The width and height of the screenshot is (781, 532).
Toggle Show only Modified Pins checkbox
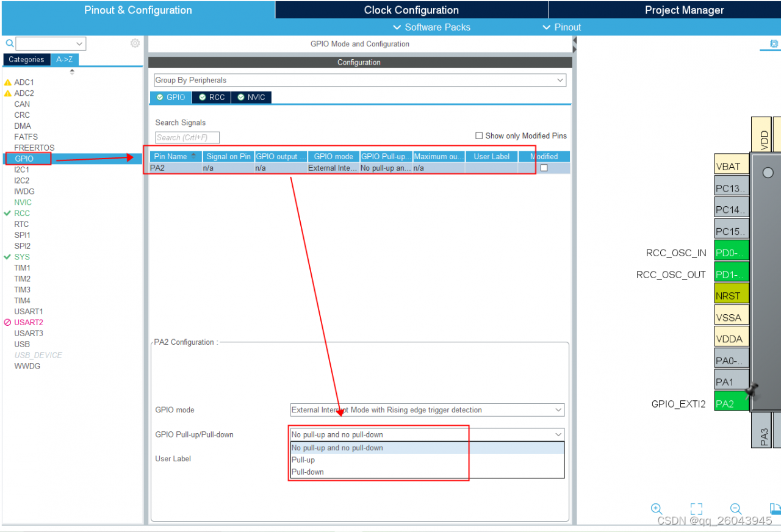[479, 135]
